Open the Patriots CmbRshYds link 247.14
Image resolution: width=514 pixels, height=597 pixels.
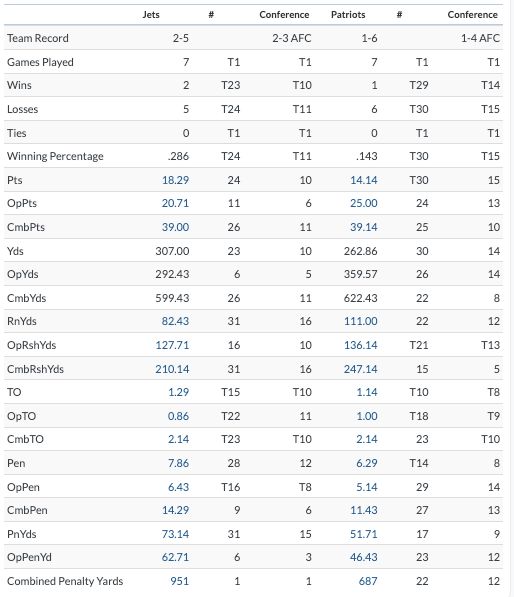tap(361, 369)
